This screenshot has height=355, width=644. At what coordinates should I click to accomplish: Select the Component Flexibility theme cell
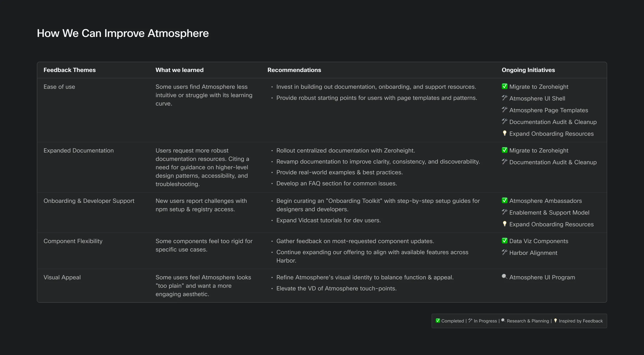coord(73,241)
